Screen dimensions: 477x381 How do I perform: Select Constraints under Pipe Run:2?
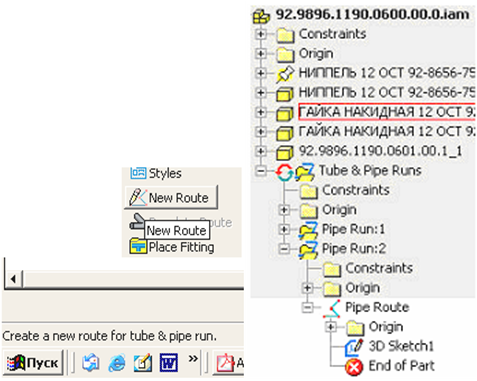(x=379, y=268)
